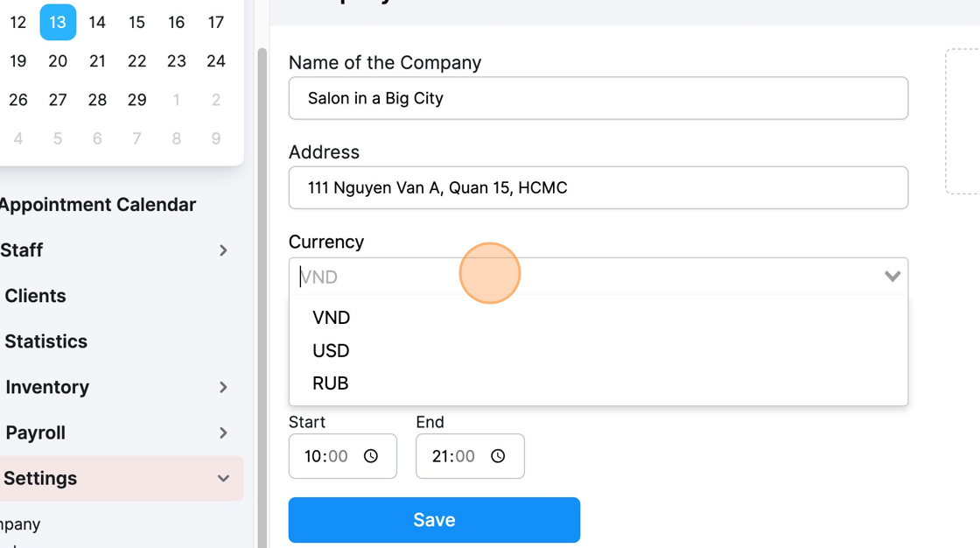The image size is (980, 548).
Task: Edit the End time field
Action: click(x=470, y=456)
